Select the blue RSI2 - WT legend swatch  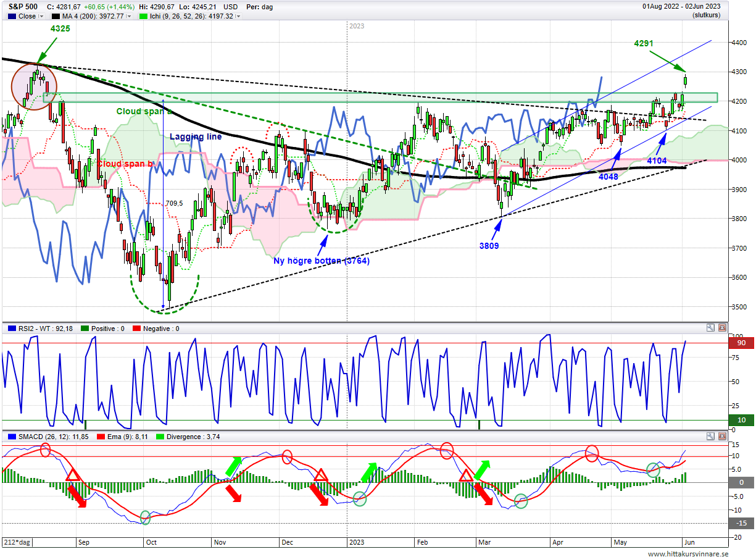coord(11,329)
